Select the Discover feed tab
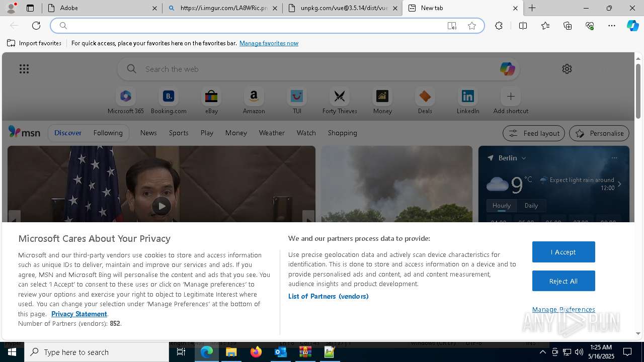This screenshot has height=362, width=644. tap(68, 133)
